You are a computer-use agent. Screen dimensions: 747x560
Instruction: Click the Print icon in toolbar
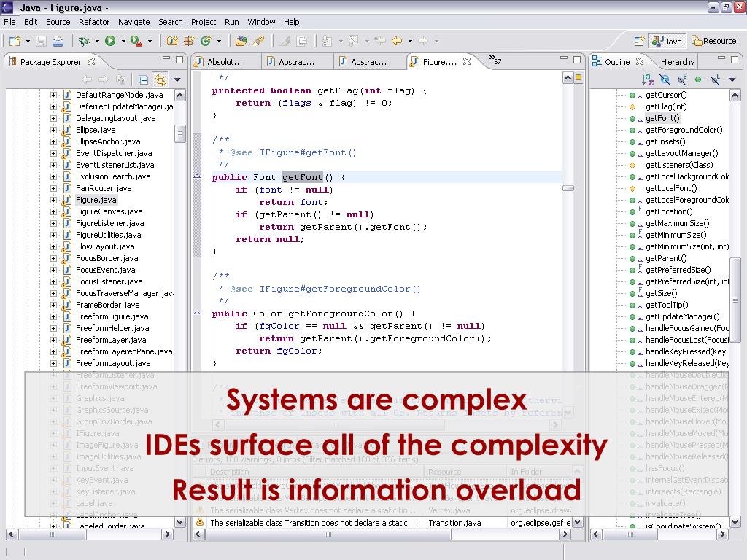[x=58, y=42]
